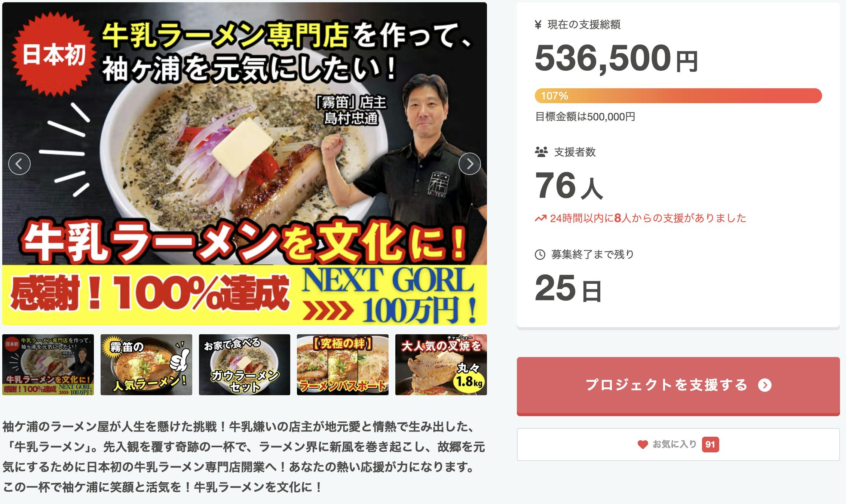Click the arrow circle on the support button
This screenshot has height=504, width=846.
tap(765, 385)
